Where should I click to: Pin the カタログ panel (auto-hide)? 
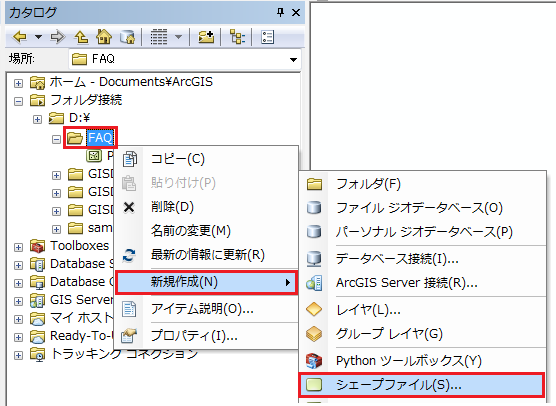point(280,13)
